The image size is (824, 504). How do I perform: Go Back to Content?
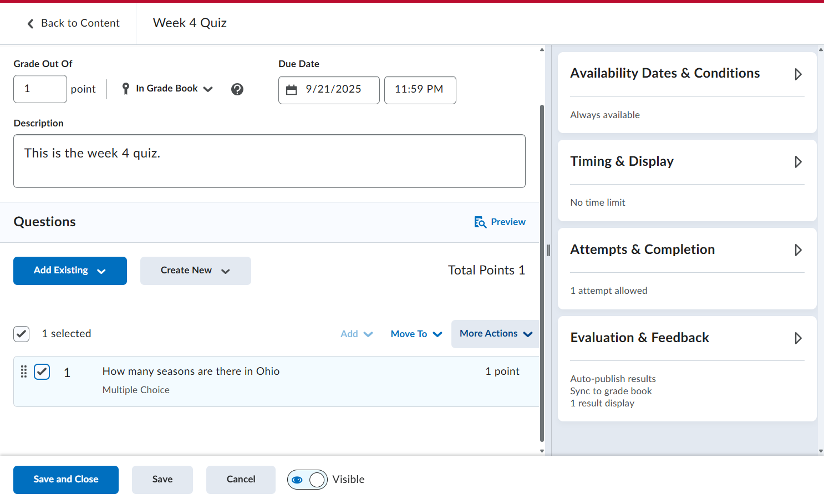(73, 23)
